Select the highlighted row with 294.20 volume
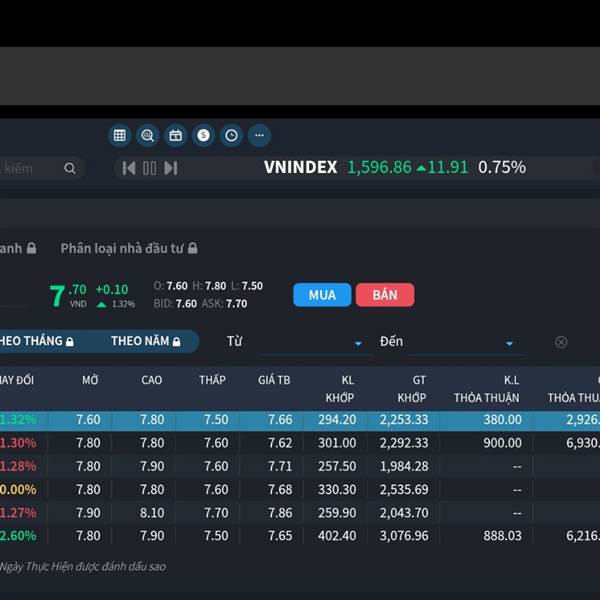The image size is (600, 600). tap(300, 420)
